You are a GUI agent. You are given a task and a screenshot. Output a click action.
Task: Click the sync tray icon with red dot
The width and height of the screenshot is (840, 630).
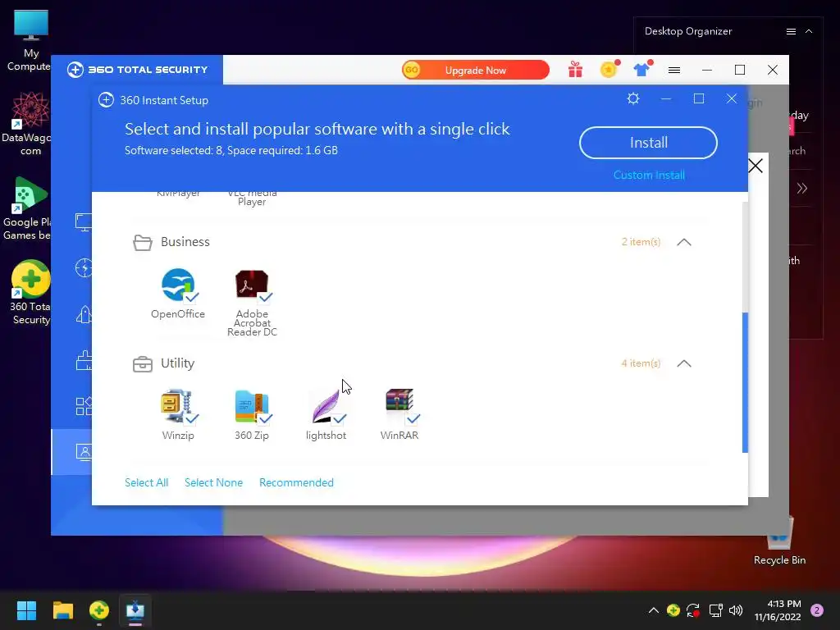pos(693,610)
